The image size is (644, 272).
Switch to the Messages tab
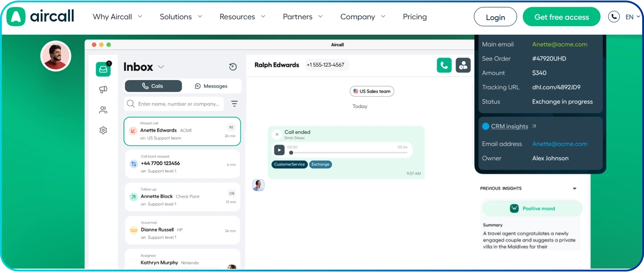(211, 86)
